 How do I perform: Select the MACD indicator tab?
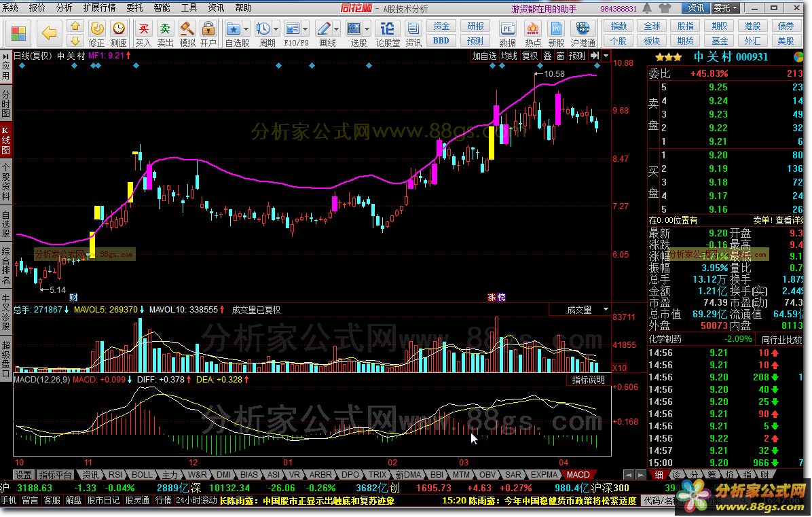(578, 474)
